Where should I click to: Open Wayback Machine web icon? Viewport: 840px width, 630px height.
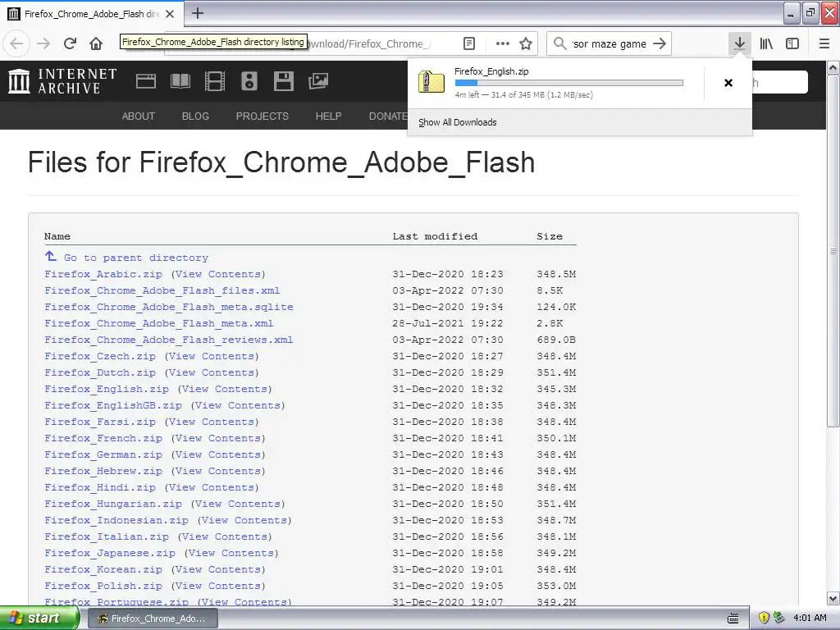pos(146,81)
